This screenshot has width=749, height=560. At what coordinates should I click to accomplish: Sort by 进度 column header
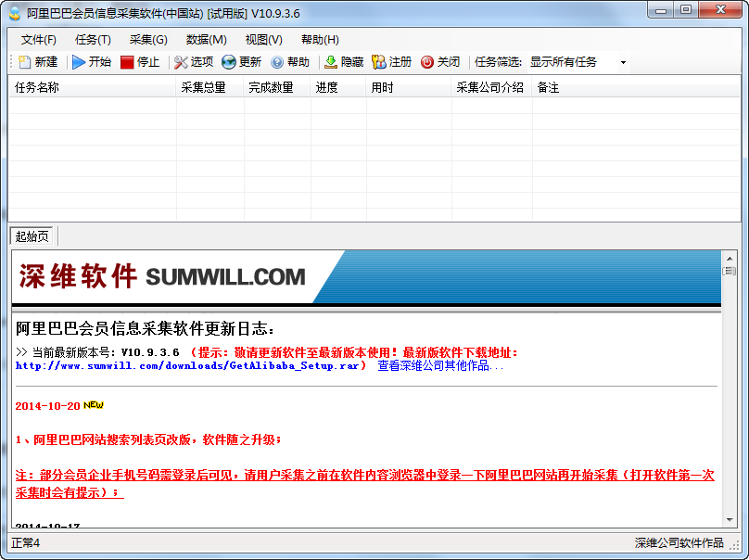tap(338, 87)
